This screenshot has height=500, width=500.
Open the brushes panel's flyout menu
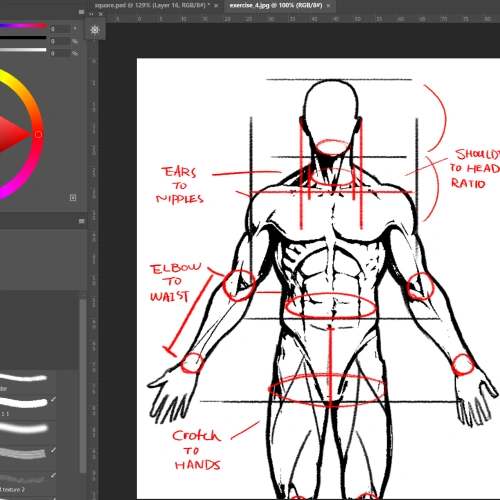(x=82, y=221)
